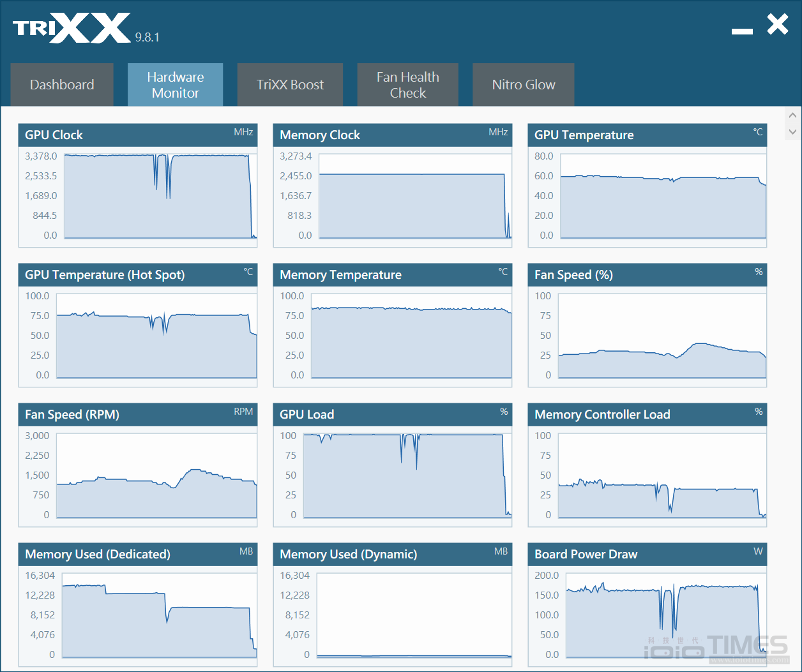Click the 80.0 axis value in GPU Temperature
This screenshot has height=672, width=802.
(544, 156)
